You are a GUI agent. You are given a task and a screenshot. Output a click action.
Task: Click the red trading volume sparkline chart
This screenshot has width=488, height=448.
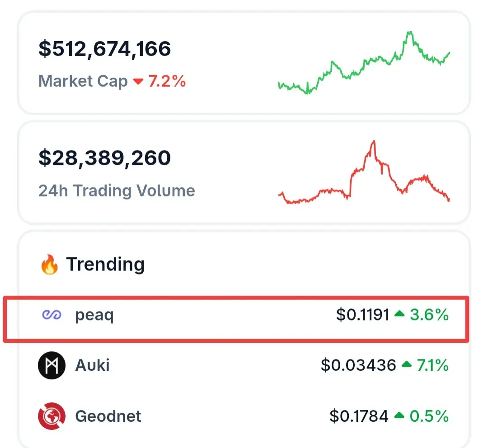tap(364, 172)
